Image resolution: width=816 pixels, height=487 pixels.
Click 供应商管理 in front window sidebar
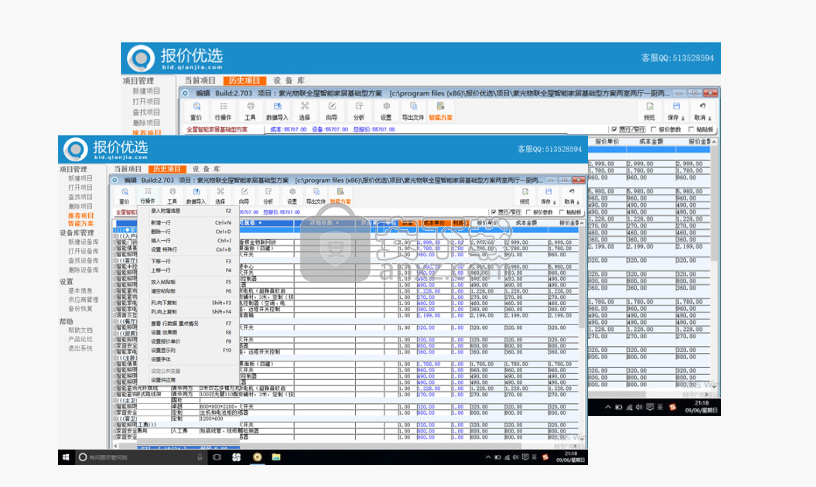pos(83,300)
